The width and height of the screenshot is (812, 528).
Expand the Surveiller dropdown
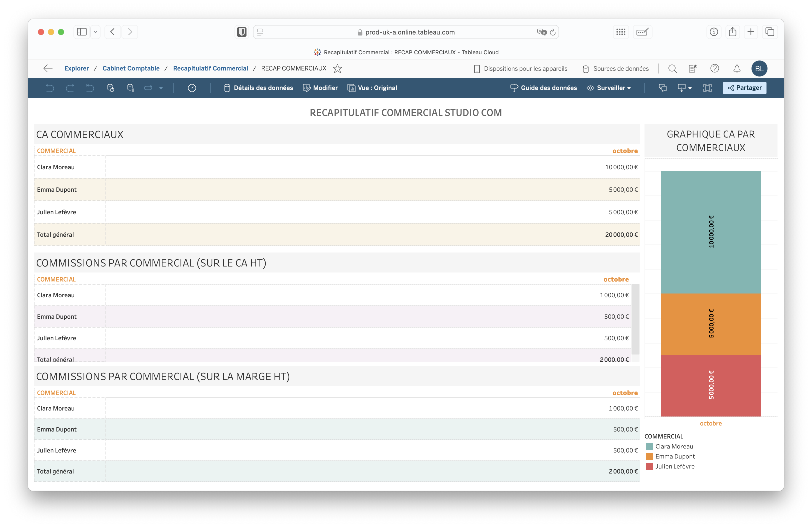click(609, 88)
